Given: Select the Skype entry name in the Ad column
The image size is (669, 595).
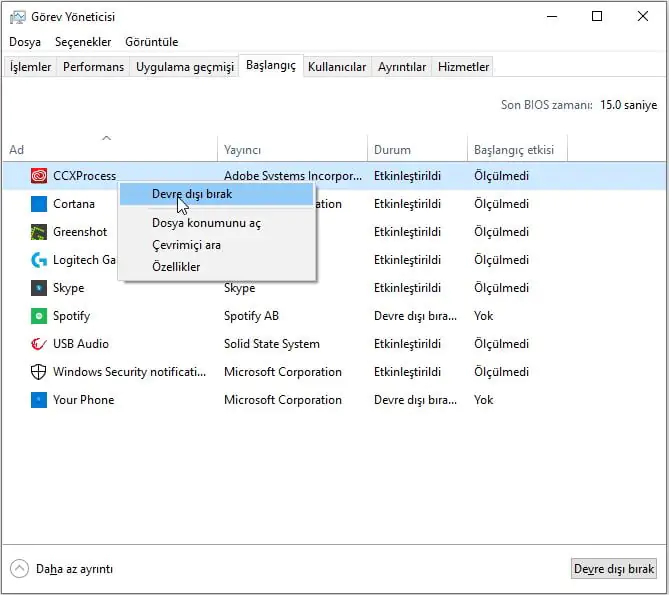Looking at the screenshot, I should tap(68, 288).
